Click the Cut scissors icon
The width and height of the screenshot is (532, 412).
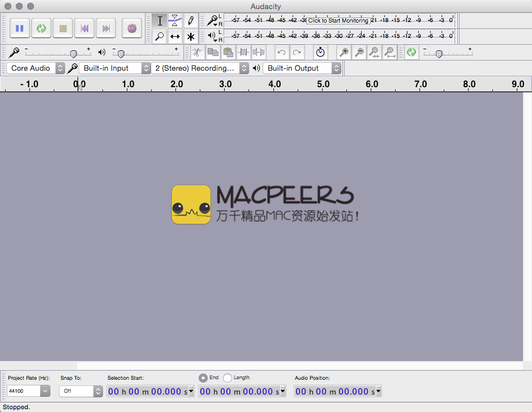[x=197, y=53]
